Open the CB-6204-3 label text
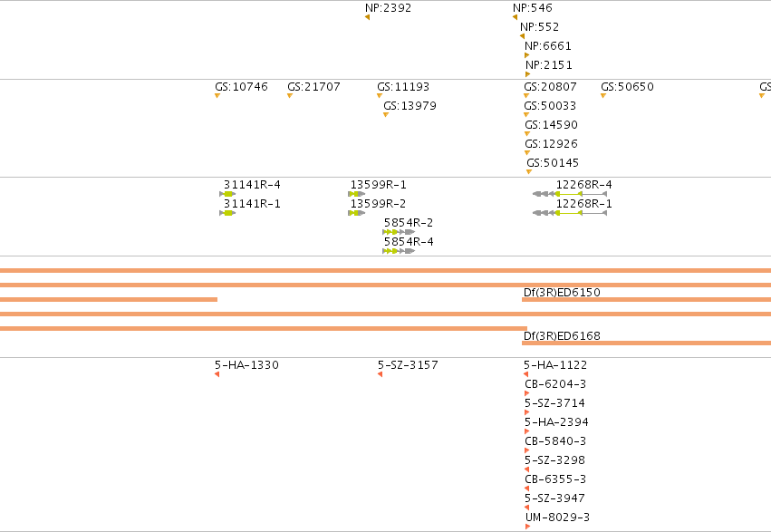 [555, 384]
